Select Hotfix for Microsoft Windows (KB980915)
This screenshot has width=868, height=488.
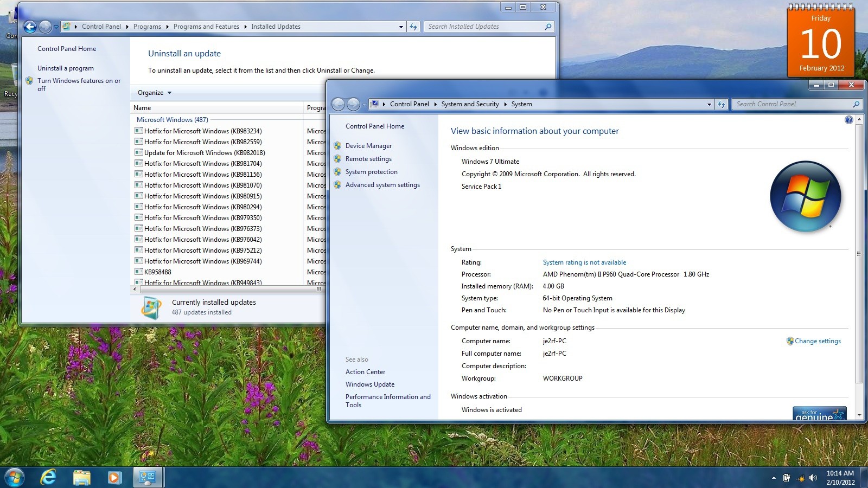pyautogui.click(x=203, y=196)
